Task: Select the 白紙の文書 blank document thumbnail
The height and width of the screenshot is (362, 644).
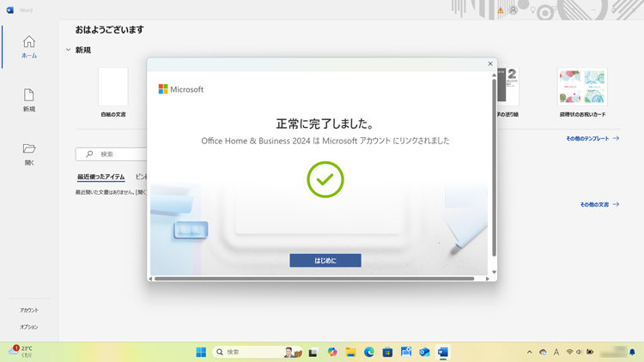Action: coord(113,87)
